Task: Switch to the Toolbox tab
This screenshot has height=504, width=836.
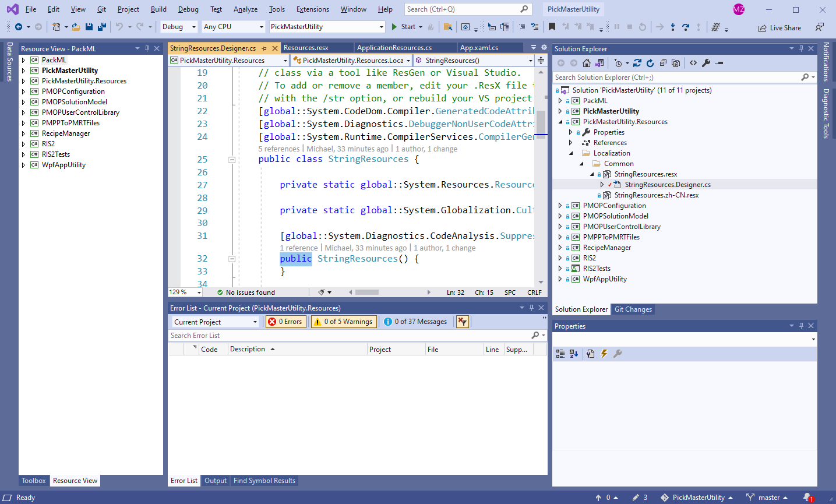Action: (x=34, y=481)
